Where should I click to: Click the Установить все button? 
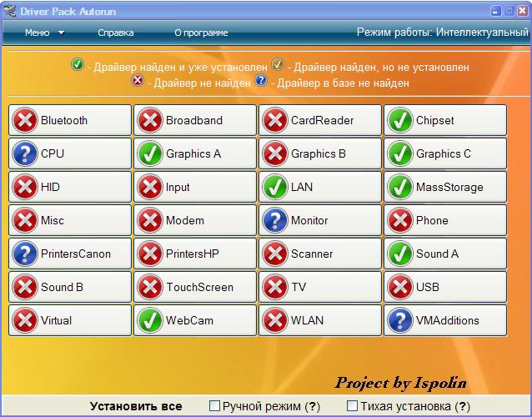point(136,406)
